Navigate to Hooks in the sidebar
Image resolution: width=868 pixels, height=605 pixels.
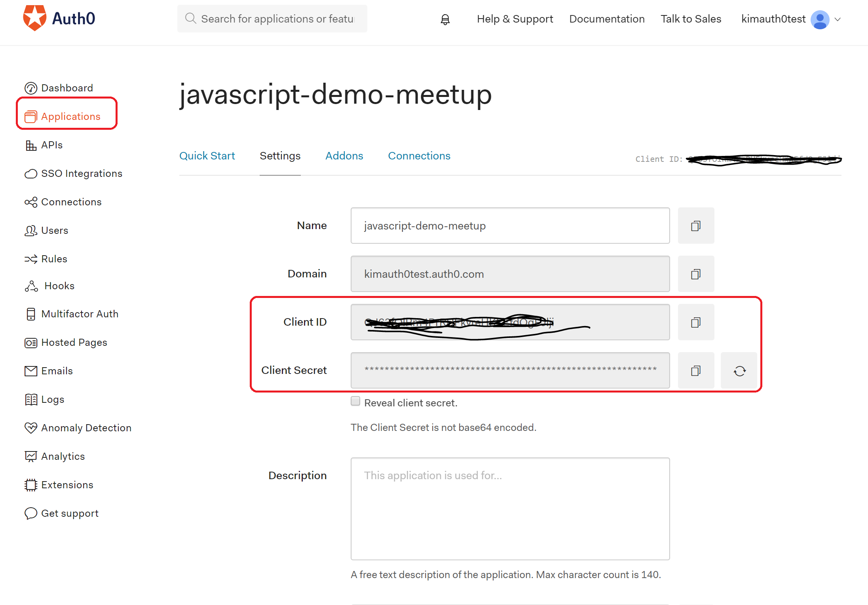tap(58, 286)
